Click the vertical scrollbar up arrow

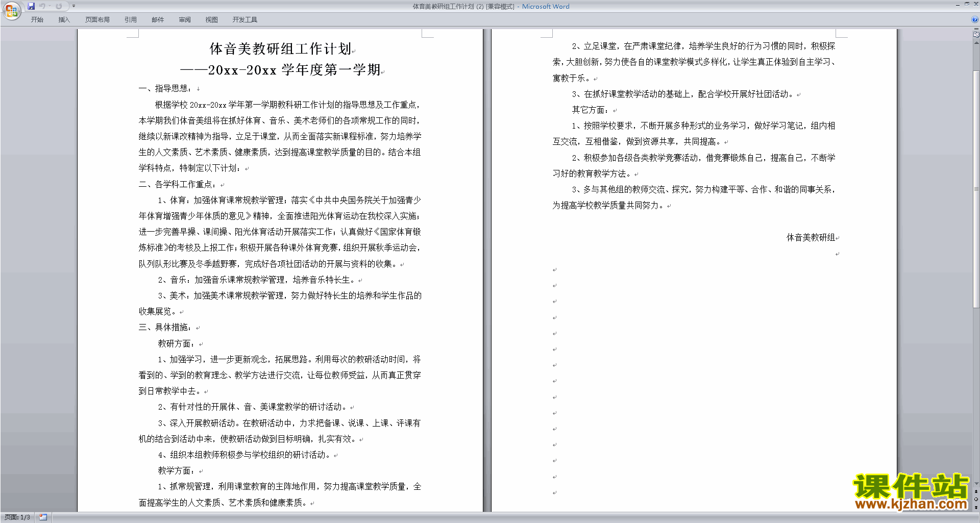(x=976, y=43)
